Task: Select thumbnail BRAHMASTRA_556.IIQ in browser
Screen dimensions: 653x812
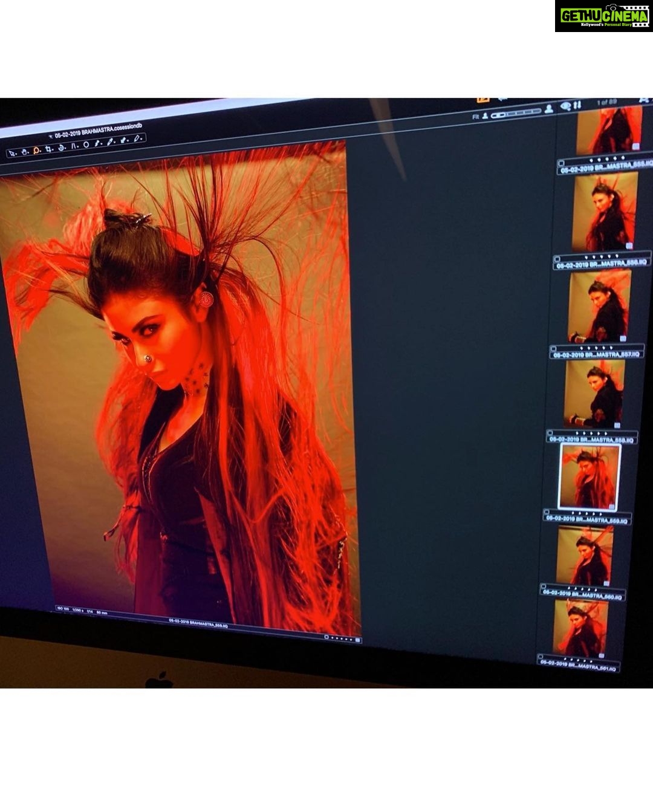Action: (605, 212)
